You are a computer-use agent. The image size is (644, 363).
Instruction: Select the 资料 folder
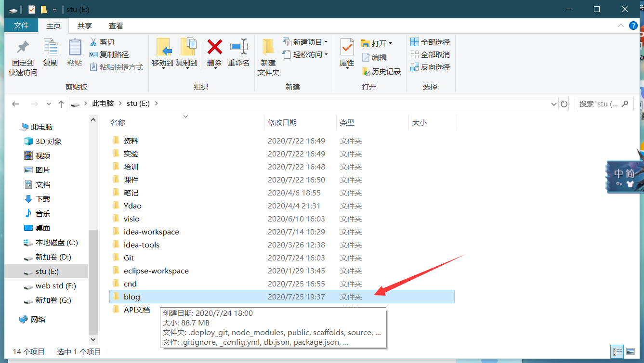(x=131, y=141)
